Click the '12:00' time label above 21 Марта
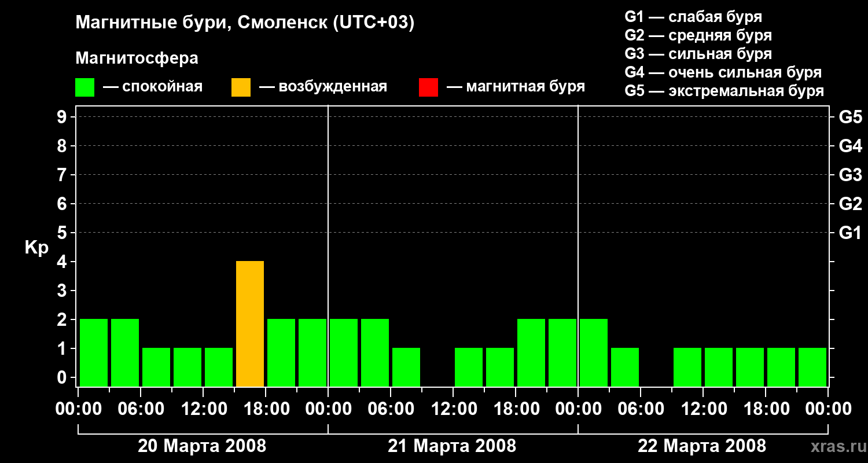 point(453,409)
